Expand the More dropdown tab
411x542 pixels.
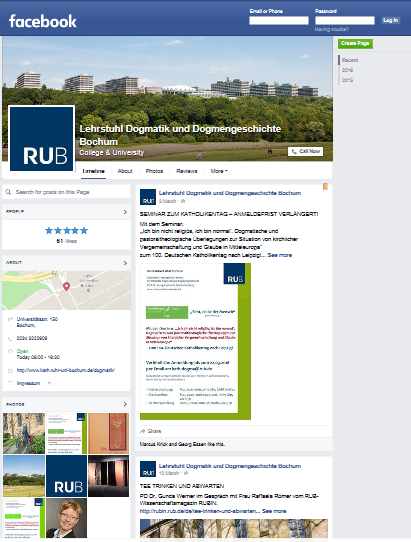tap(219, 171)
